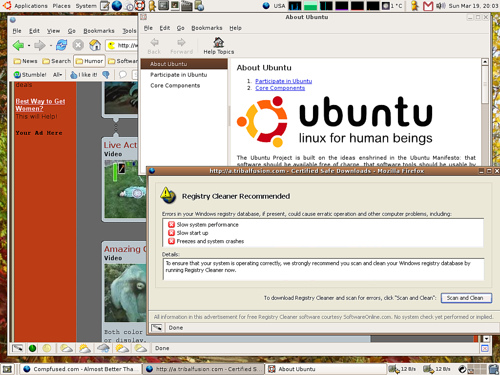Click the 'Best Way to Get Women?' ad link
This screenshot has height=375, width=500.
click(x=40, y=105)
